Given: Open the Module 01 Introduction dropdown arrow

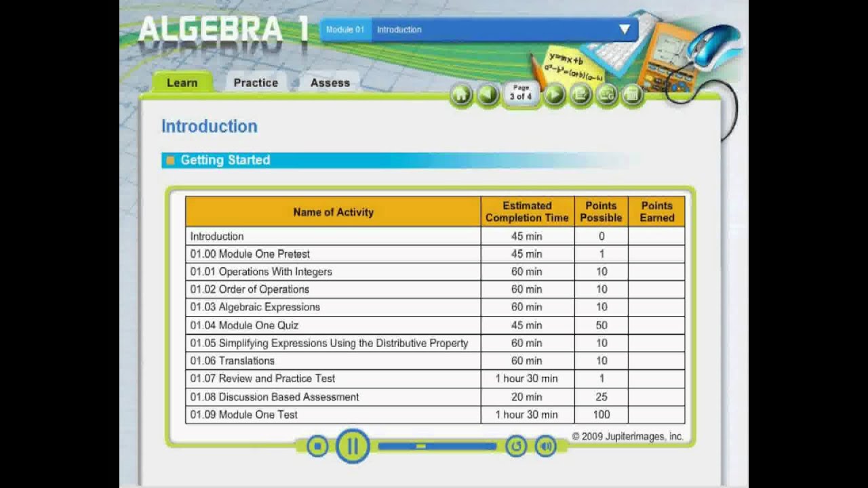Looking at the screenshot, I should (x=625, y=29).
